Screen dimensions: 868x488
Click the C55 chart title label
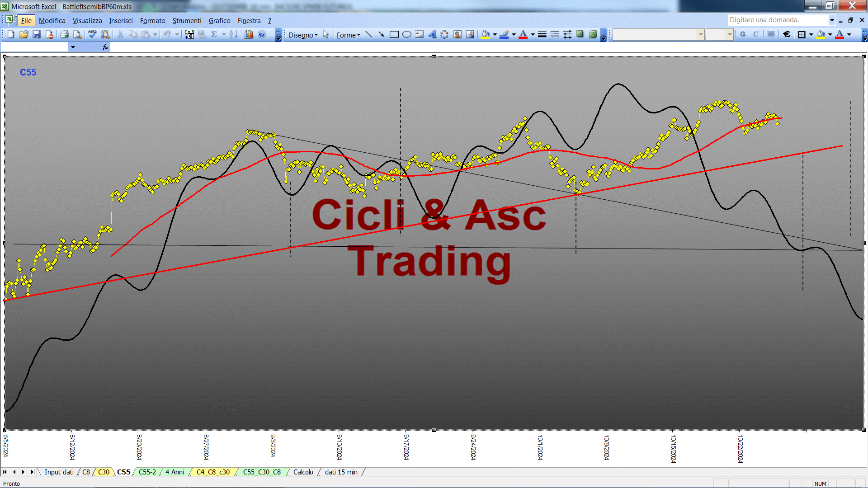pos(28,72)
